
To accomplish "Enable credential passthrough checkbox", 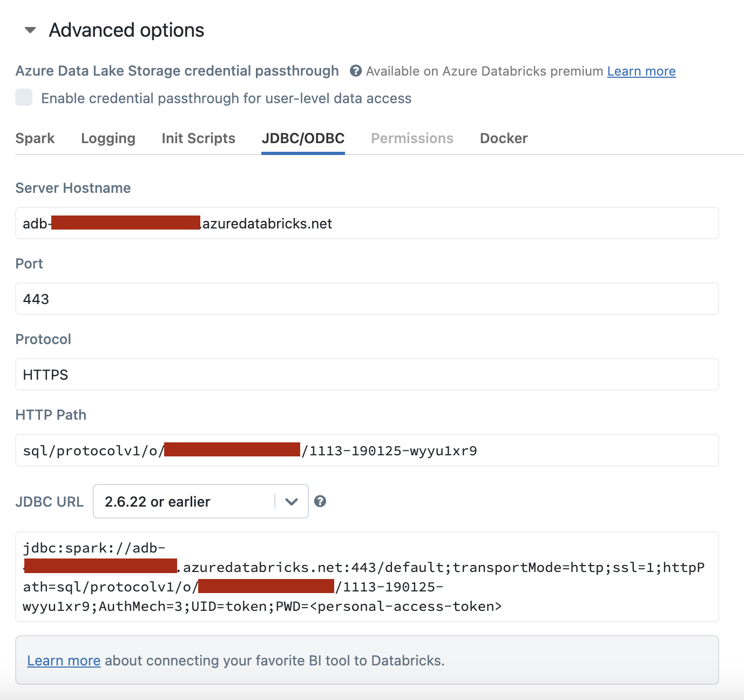I will pos(24,98).
